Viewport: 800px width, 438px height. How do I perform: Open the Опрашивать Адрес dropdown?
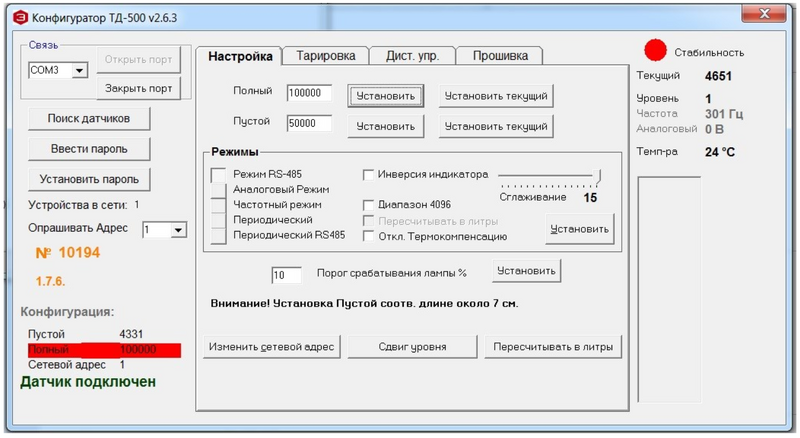click(178, 230)
